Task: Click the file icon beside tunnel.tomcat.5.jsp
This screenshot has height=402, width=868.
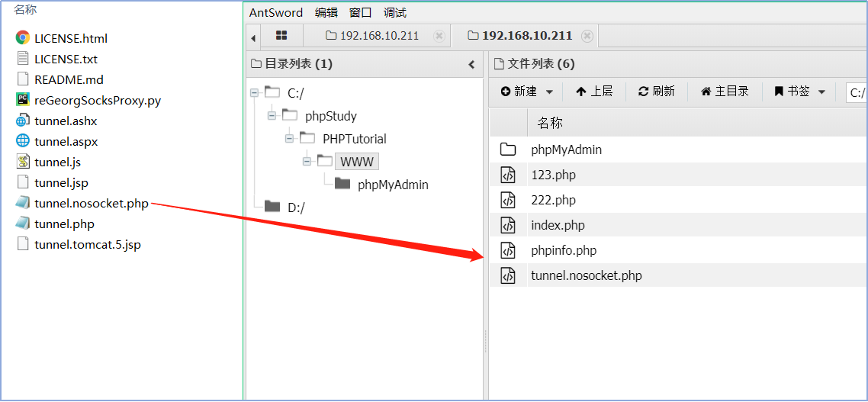Action: pyautogui.click(x=23, y=244)
